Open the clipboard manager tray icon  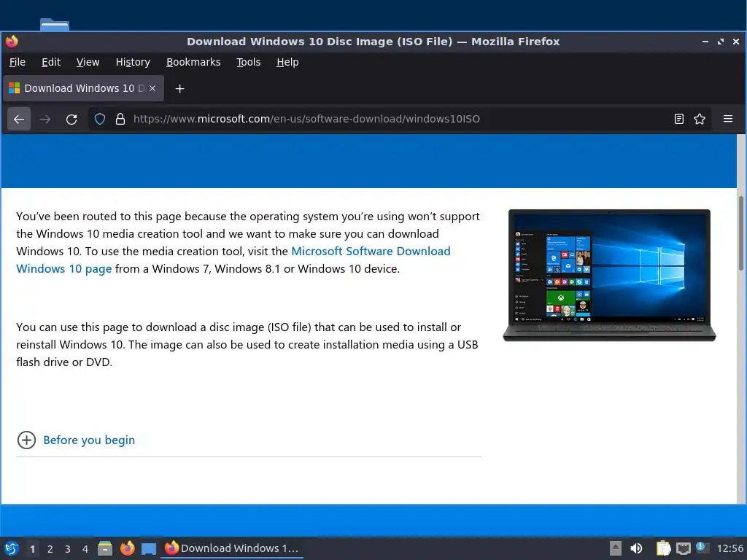tap(663, 548)
